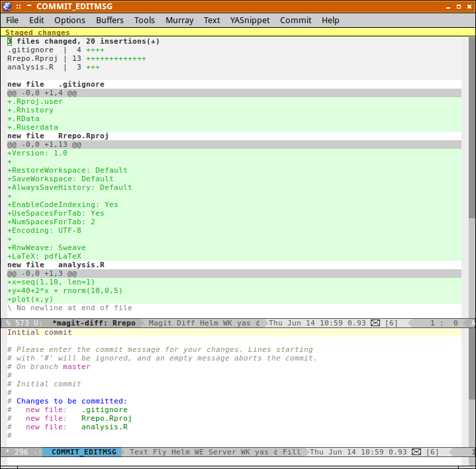Image resolution: width=476 pixels, height=469 pixels.
Task: Click the commit message pane scrollbar
Action: pos(472,387)
